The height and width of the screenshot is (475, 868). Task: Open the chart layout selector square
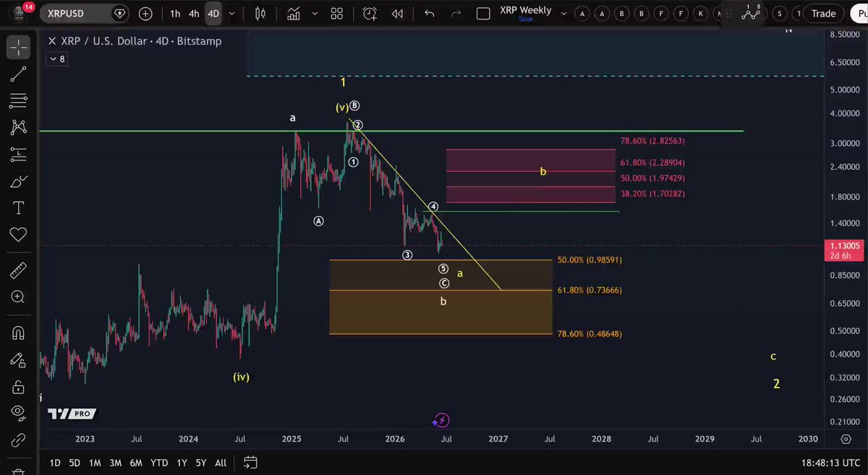tap(484, 13)
